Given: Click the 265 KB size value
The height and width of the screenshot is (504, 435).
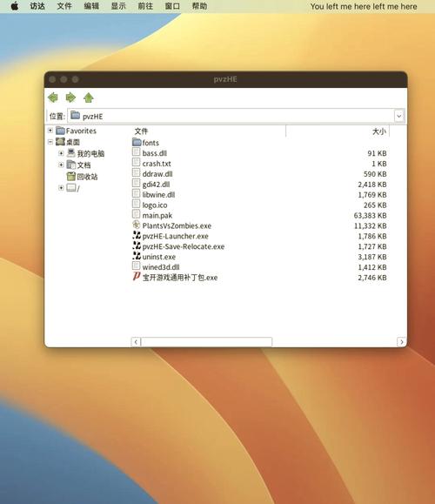Looking at the screenshot, I should pyautogui.click(x=375, y=205).
